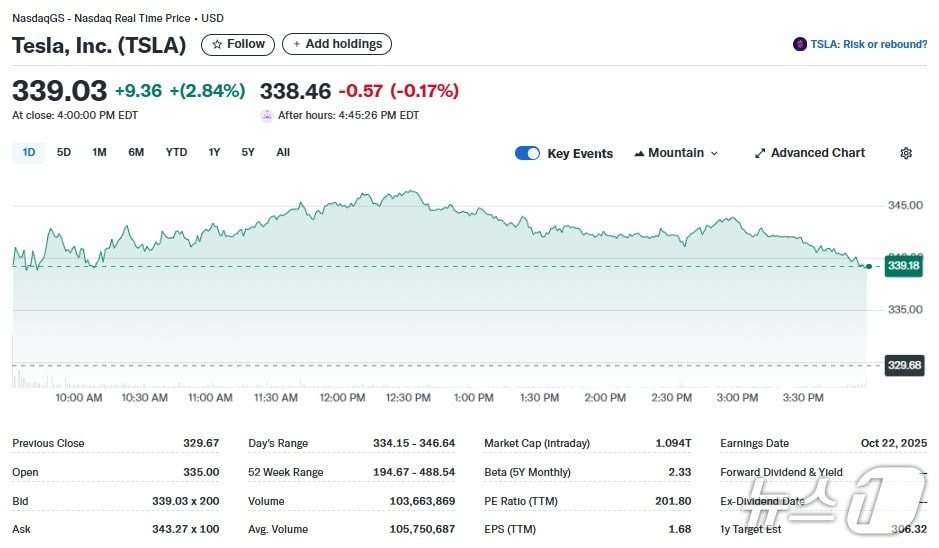Click the mountain chart type icon
Image resolution: width=939 pixels, height=548 pixels.
click(639, 153)
